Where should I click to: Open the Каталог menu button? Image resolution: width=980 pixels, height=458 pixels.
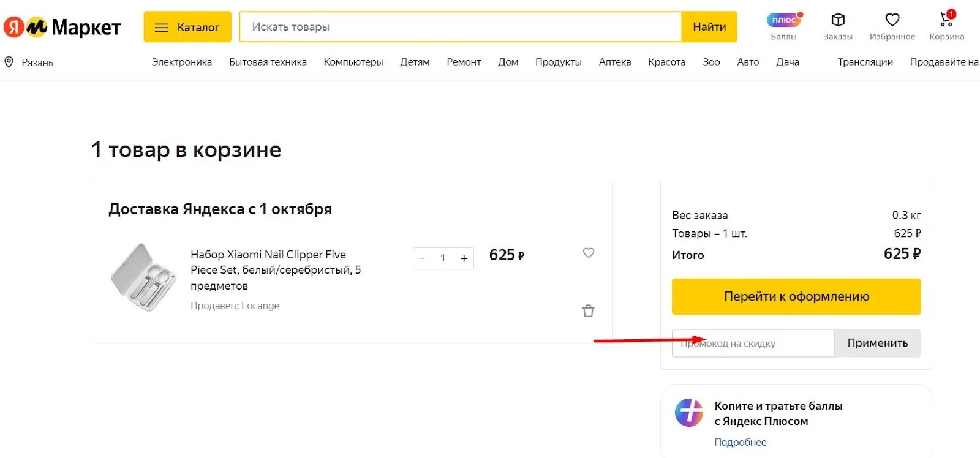point(187,27)
